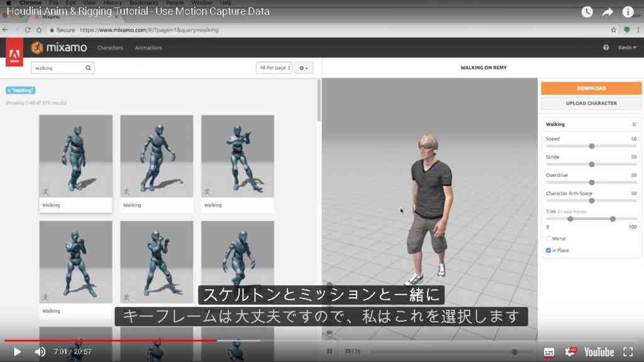The height and width of the screenshot is (362, 644).
Task: Click the bookmark star icon
Action: pyautogui.click(x=614, y=30)
